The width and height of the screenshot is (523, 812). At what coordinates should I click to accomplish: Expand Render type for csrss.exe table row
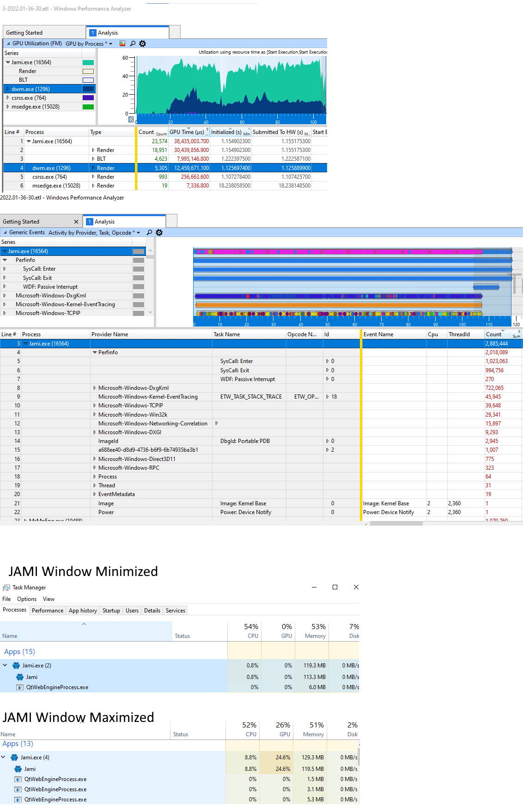pyautogui.click(x=93, y=177)
